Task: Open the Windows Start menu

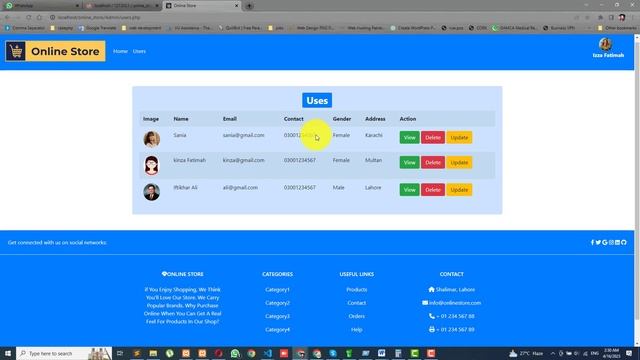Action: pos(8,353)
